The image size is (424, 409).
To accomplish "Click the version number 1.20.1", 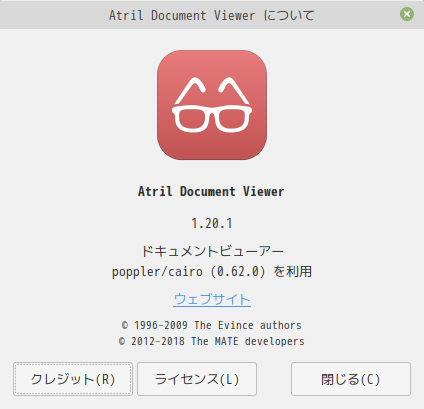I will pos(212,223).
